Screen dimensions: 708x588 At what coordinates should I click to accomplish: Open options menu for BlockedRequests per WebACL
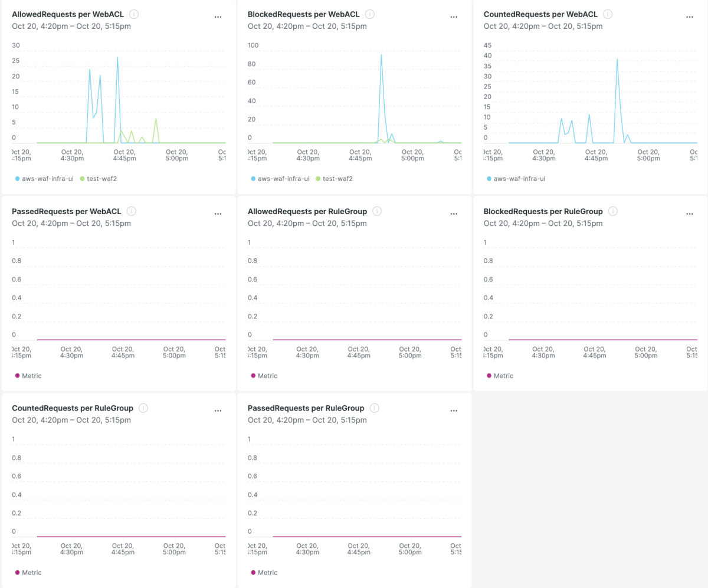(454, 17)
